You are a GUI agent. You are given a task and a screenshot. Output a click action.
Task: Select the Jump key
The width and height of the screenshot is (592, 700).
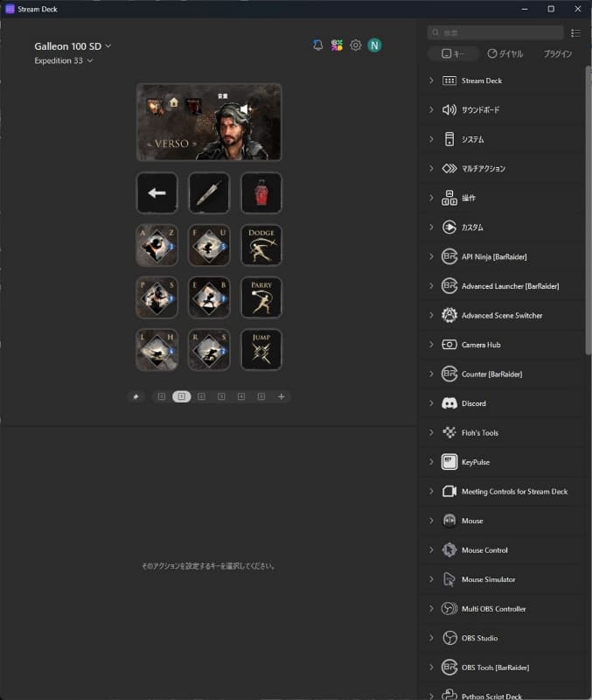coord(261,349)
